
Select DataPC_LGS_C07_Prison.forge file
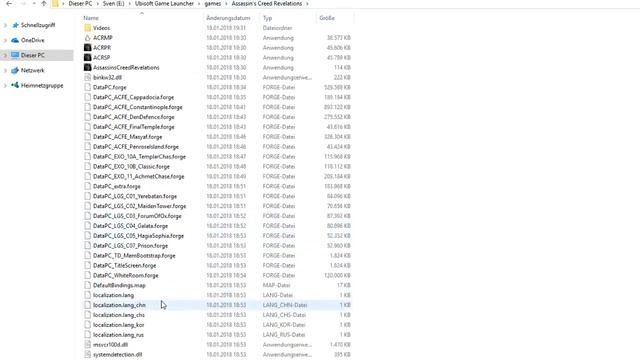[x=130, y=246]
